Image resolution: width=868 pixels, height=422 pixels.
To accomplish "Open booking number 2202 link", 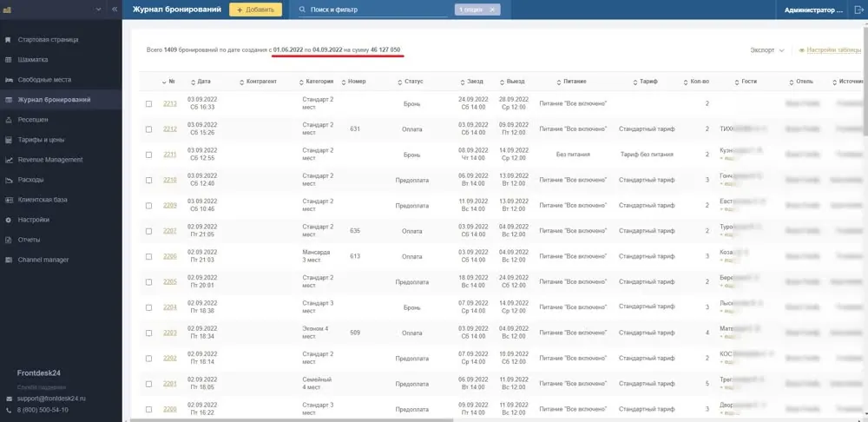I will click(170, 359).
